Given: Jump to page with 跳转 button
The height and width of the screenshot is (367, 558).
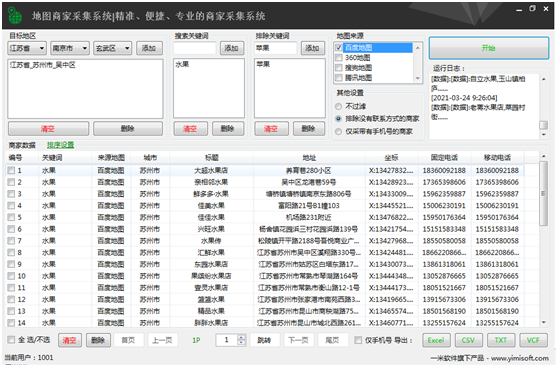Looking at the screenshot, I should pyautogui.click(x=264, y=340).
